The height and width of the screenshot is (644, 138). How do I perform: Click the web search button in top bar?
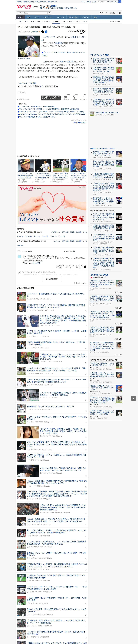coord(120,2)
